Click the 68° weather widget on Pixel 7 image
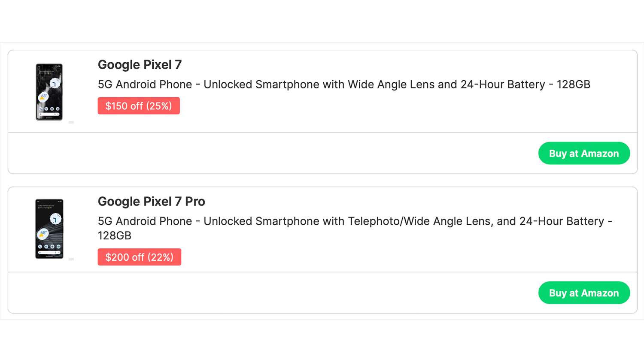Viewport: 644px width, 362px height. (43, 97)
